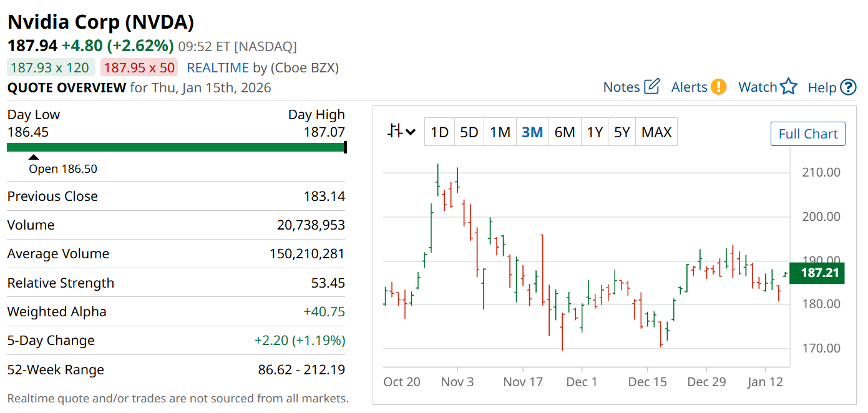Click the Alerts exclamation icon
This screenshot has height=413, width=868.
[x=719, y=87]
